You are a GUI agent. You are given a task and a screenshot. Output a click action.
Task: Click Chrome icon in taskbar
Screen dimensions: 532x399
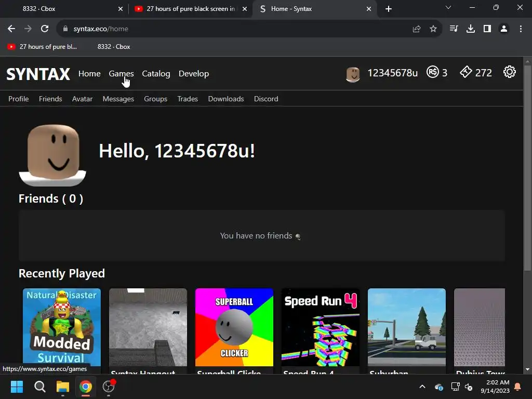[86, 387]
